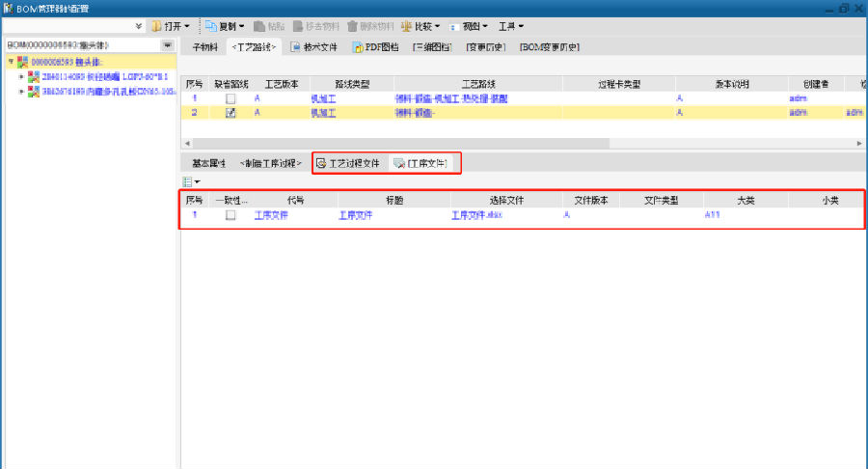868x469 pixels.
Task: Click the root BOM node icon
Action: coord(23,62)
